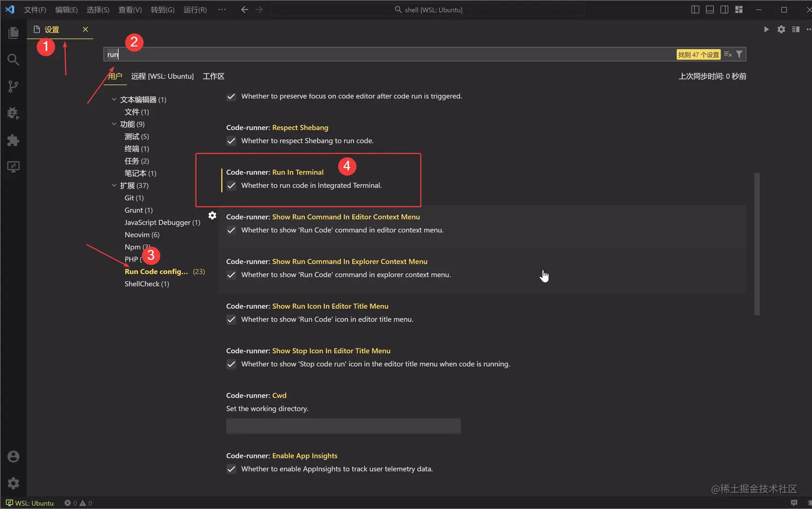The height and width of the screenshot is (509, 812).
Task: Open the 文件(F) menu
Action: point(35,10)
